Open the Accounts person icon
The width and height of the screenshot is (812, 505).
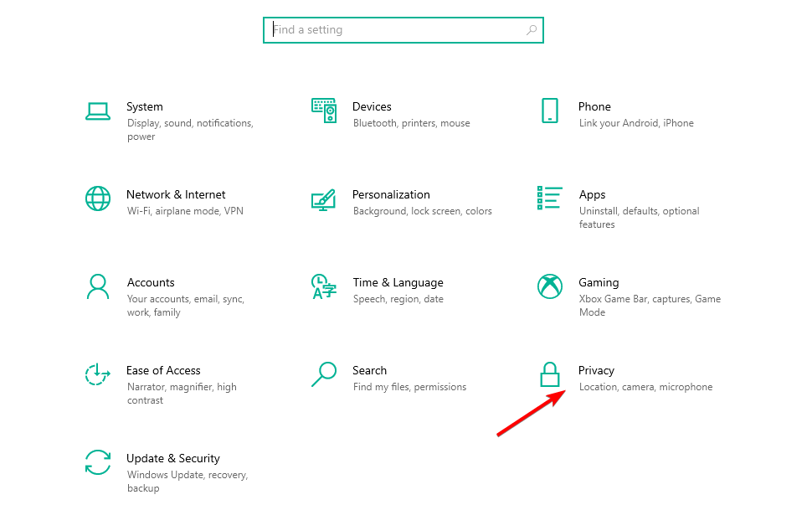coord(97,287)
